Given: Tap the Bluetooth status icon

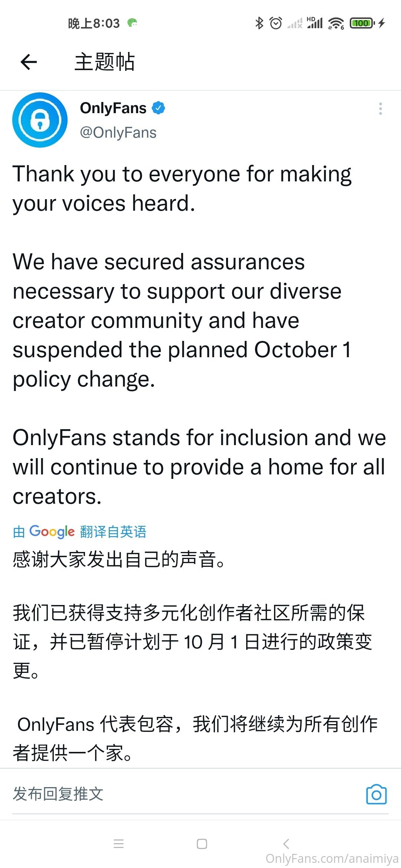Looking at the screenshot, I should point(259,23).
